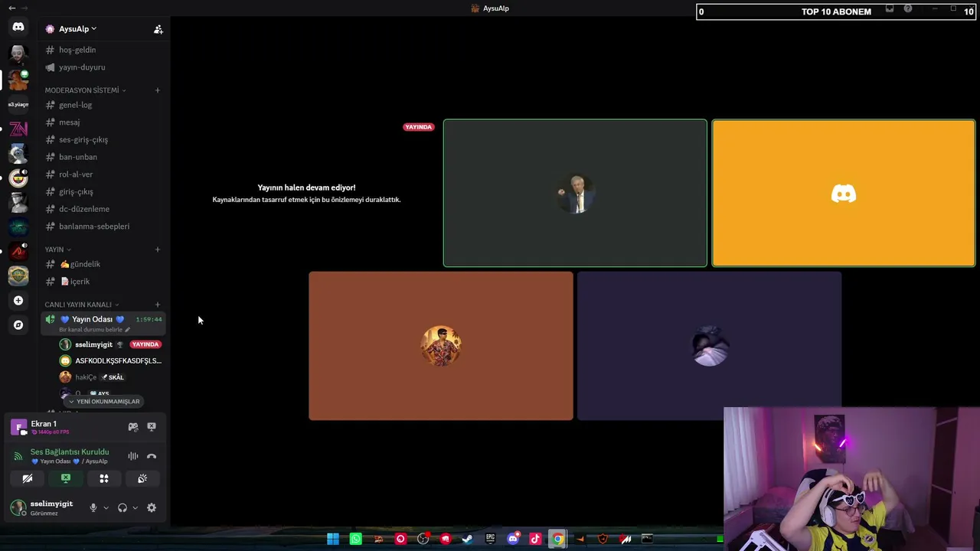This screenshot has height=551, width=980.
Task: Deafen with the headphones icon
Action: tap(122, 507)
